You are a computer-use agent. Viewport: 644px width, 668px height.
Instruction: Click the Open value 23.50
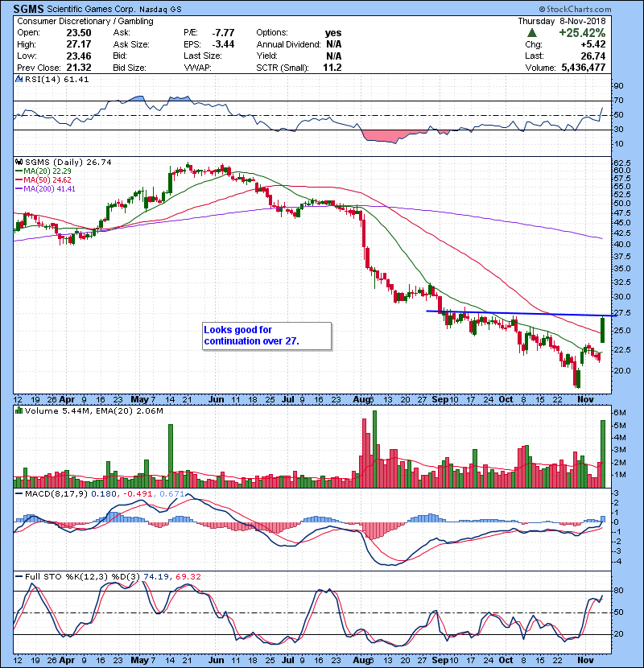(79, 33)
